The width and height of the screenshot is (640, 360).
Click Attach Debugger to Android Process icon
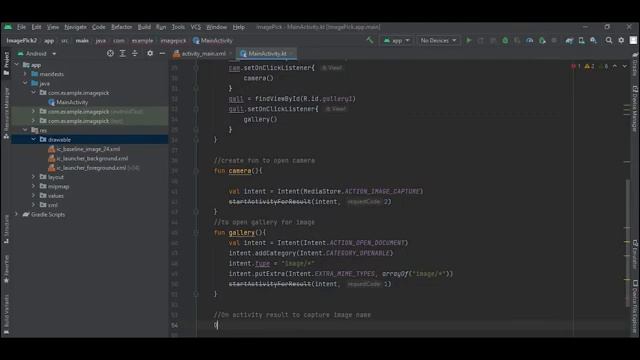pyautogui.click(x=542, y=40)
